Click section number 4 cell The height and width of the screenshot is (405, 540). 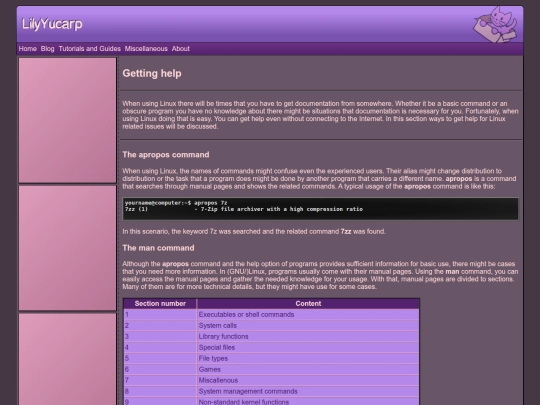click(x=160, y=347)
